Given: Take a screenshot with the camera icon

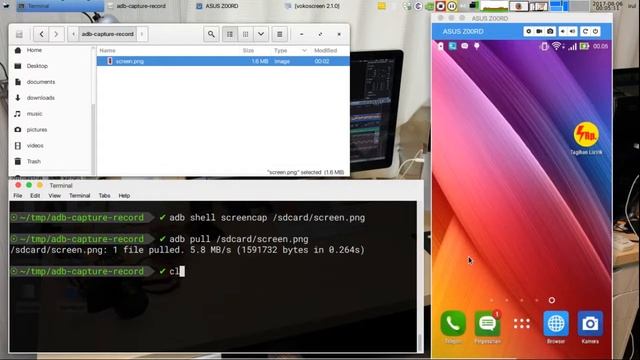Looking at the screenshot, I should point(550,31).
